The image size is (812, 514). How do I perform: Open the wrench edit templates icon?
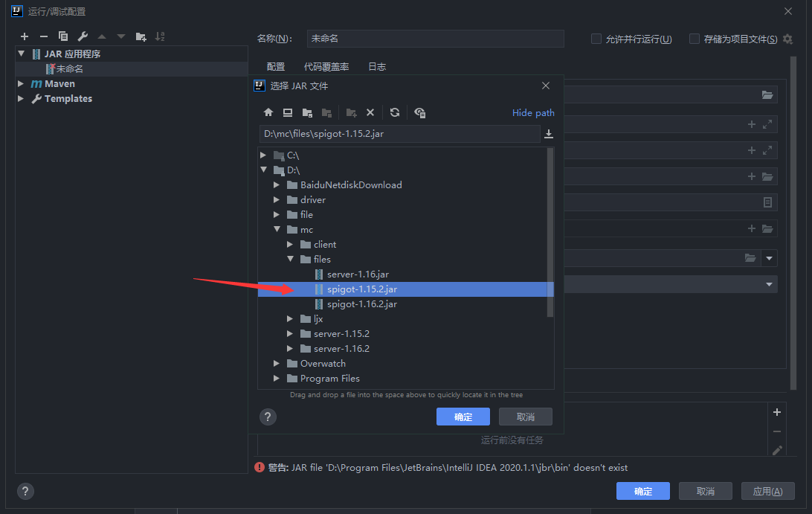pyautogui.click(x=83, y=36)
